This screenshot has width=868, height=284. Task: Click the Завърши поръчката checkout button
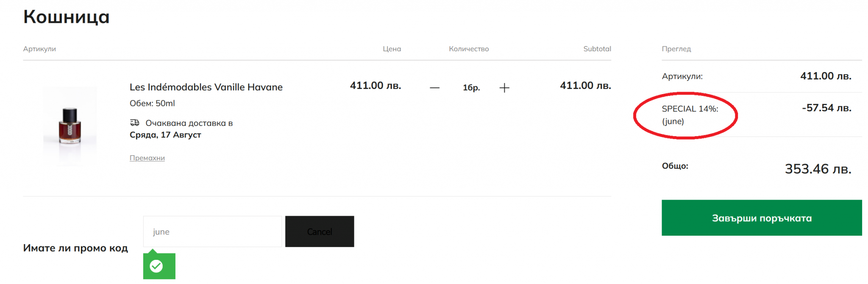click(762, 218)
